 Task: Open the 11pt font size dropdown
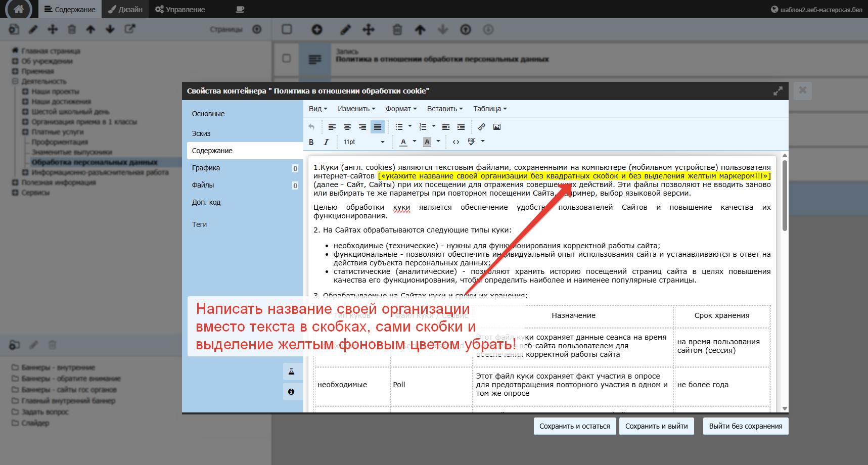(x=363, y=142)
